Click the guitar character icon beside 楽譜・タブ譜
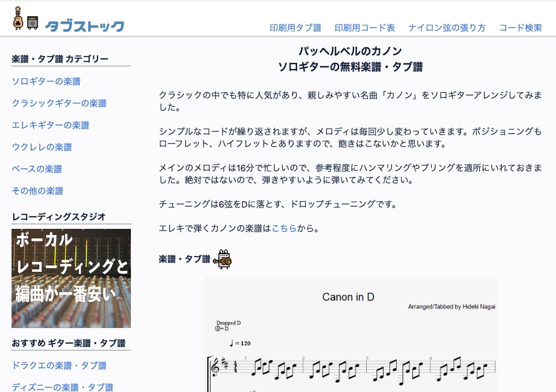 click(x=222, y=259)
